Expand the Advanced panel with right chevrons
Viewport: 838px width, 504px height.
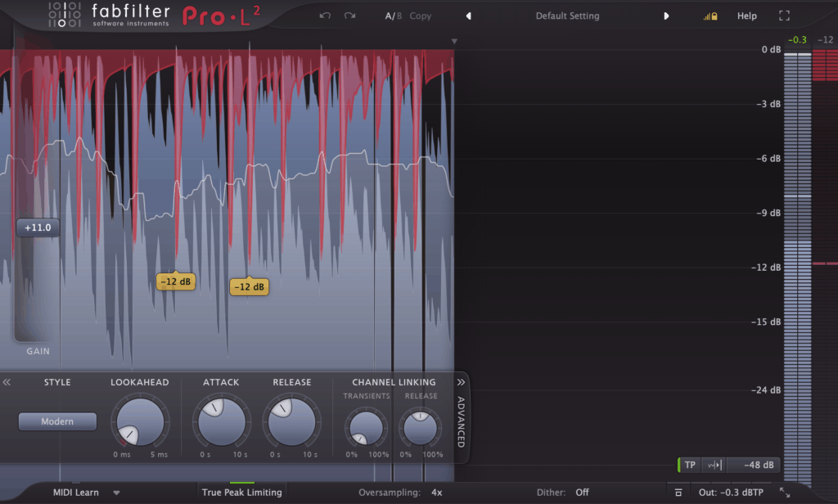coord(461,382)
